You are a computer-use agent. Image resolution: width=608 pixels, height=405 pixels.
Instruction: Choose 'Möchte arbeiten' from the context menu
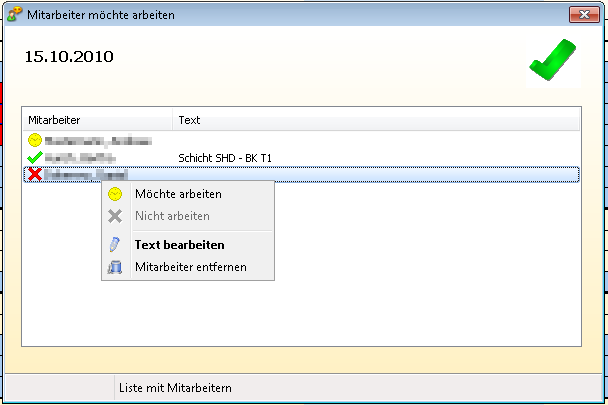188,194
